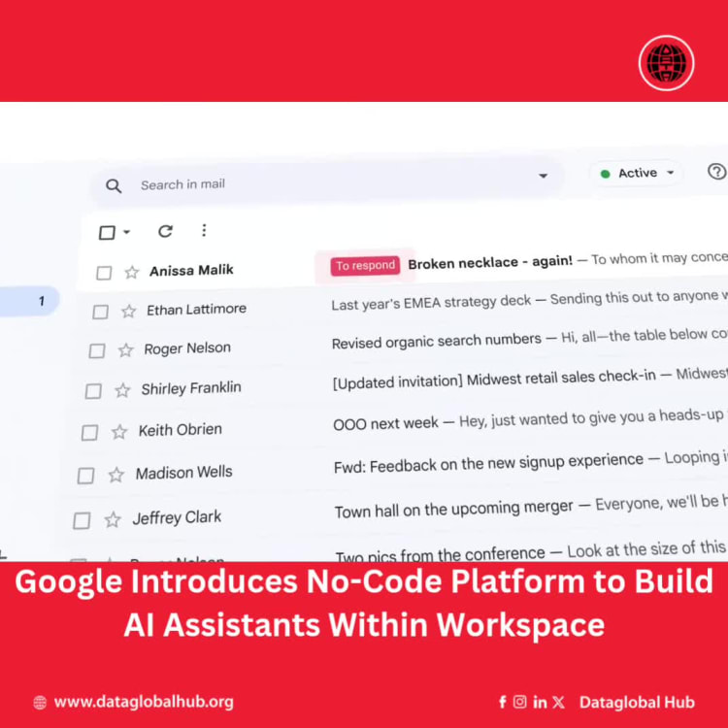Click the To respond label tag
The width and height of the screenshot is (728, 728).
click(365, 266)
